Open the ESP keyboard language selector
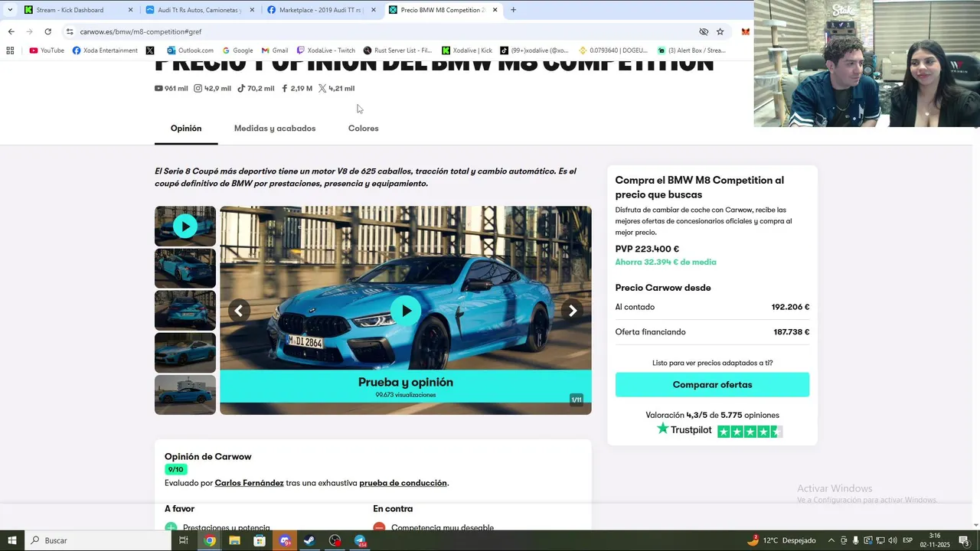This screenshot has height=551, width=980. (907, 540)
